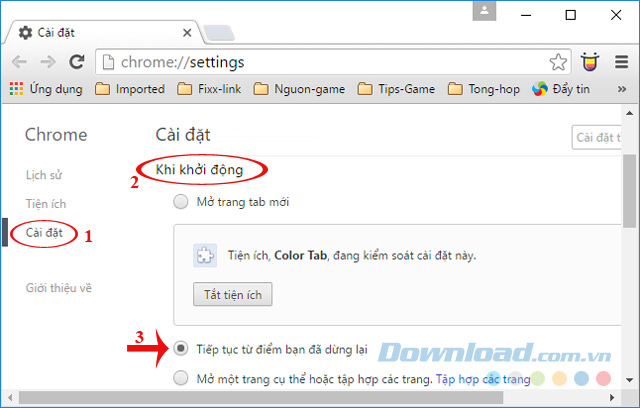The width and height of the screenshot is (640, 408).
Task: Click the Khi khởi động heading
Action: pyautogui.click(x=199, y=169)
